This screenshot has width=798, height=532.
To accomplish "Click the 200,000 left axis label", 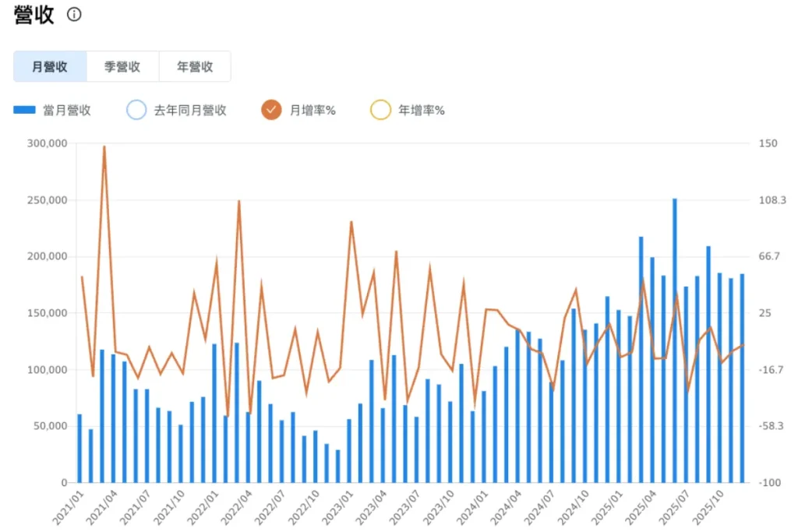I will point(48,256).
